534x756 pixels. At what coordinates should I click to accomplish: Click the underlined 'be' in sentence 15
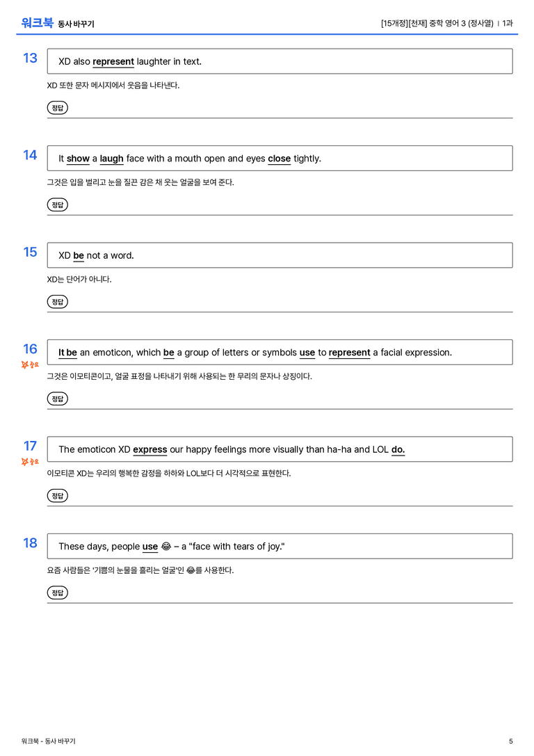(79, 255)
